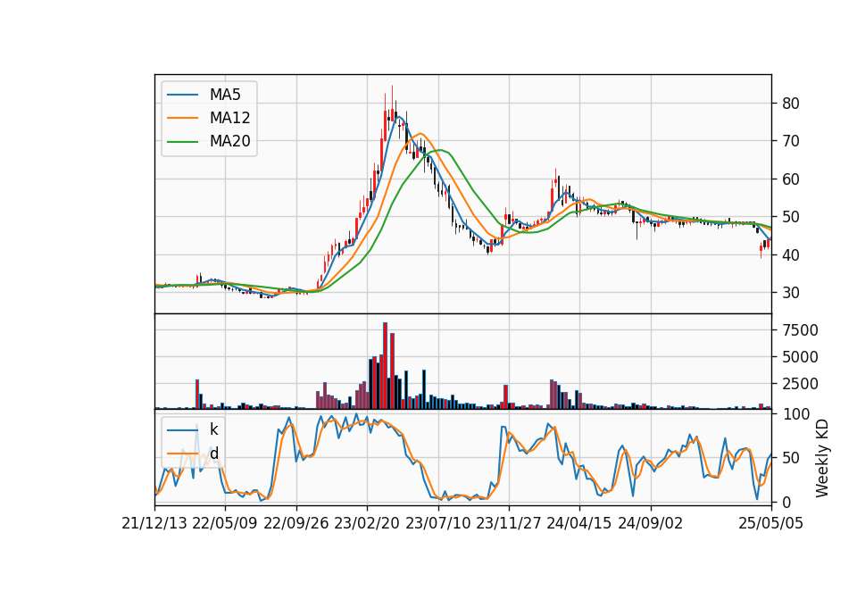Click the 23/02/20 date tick label
857x616 pixels.
click(367, 524)
